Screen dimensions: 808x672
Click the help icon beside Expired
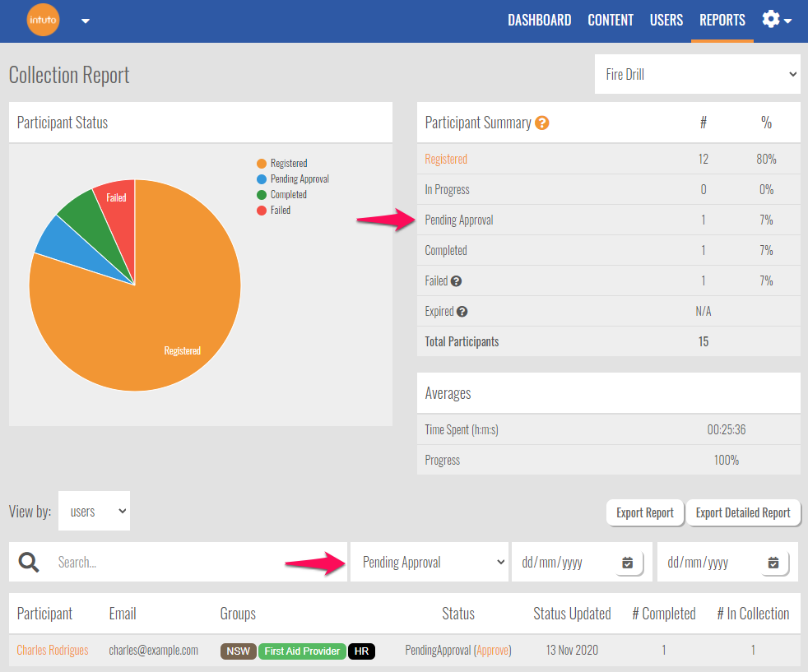pos(462,312)
